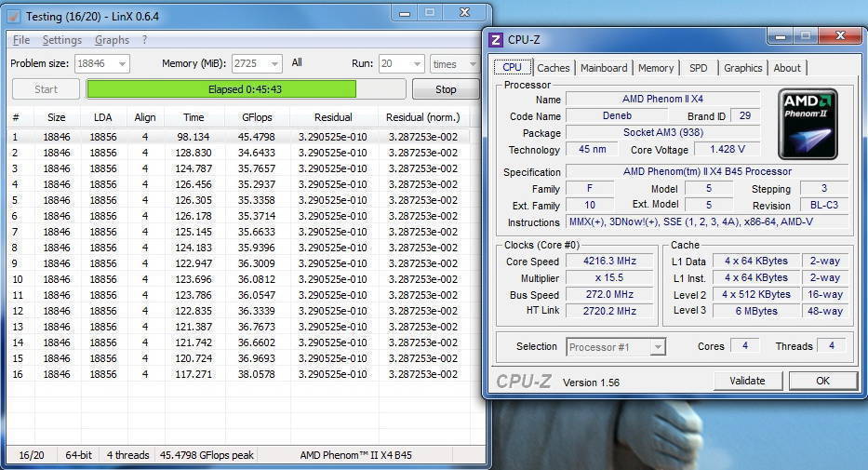The width and height of the screenshot is (868, 470).
Task: Click the 64-bit status bar entry
Action: click(x=78, y=455)
